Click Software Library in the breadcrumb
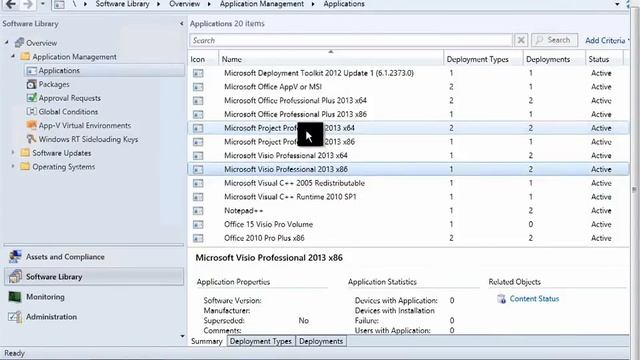640x360 pixels. point(122,4)
